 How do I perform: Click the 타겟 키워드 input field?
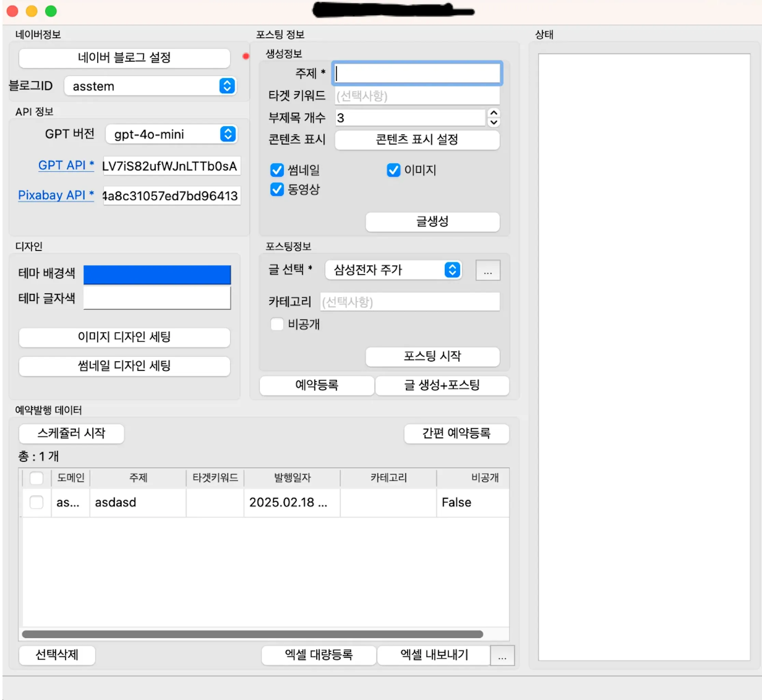click(x=417, y=96)
